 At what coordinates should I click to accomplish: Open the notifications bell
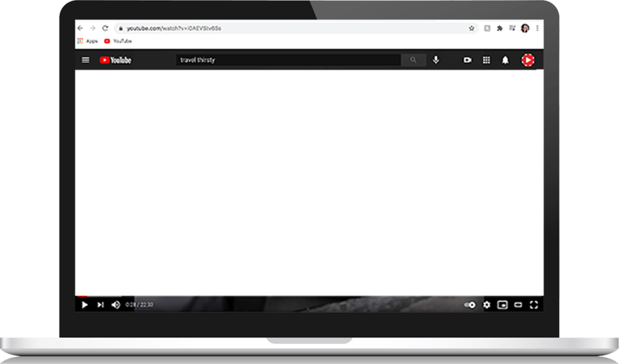505,60
